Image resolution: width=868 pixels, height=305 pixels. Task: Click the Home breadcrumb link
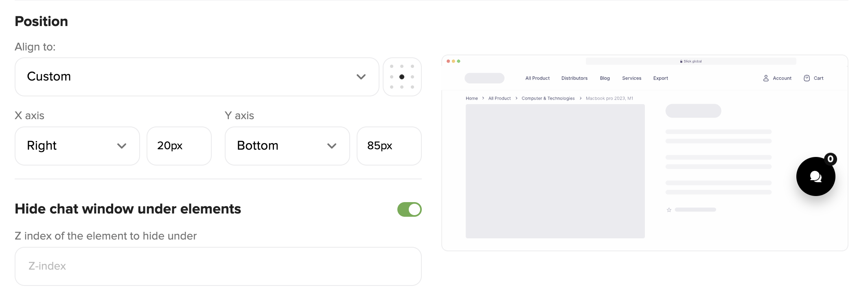coord(472,98)
